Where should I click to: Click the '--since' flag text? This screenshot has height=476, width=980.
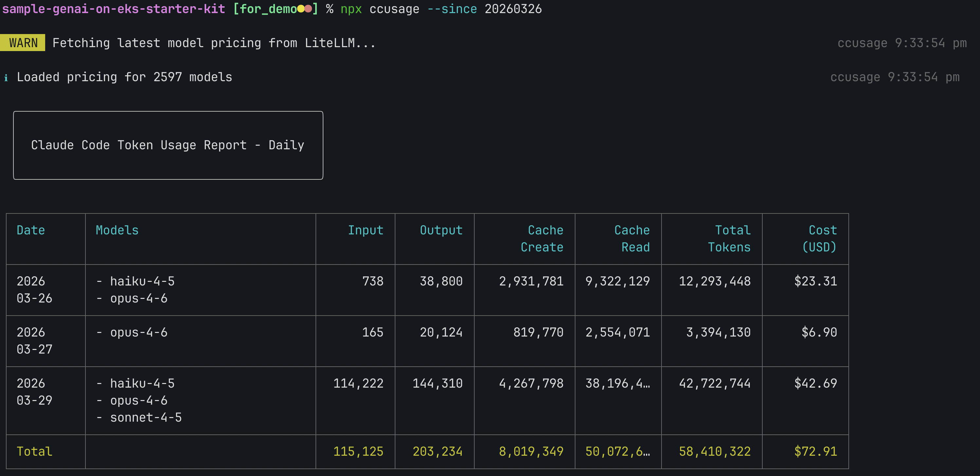(x=452, y=9)
